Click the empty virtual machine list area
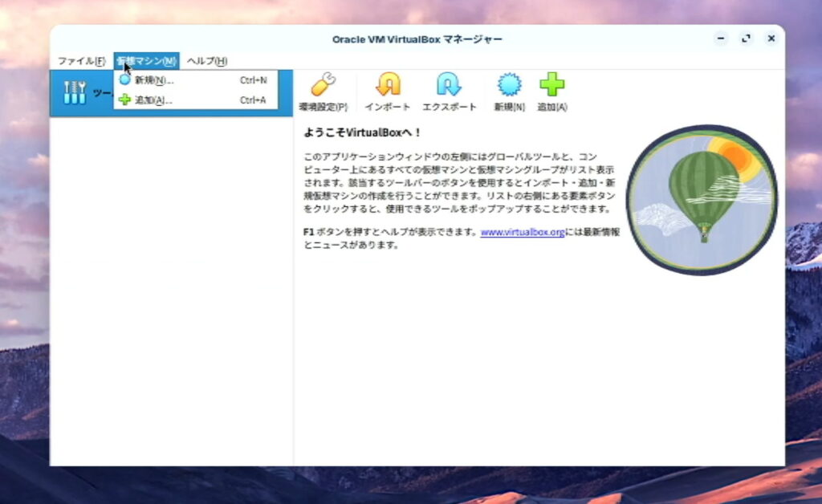The width and height of the screenshot is (822, 504). [171, 289]
